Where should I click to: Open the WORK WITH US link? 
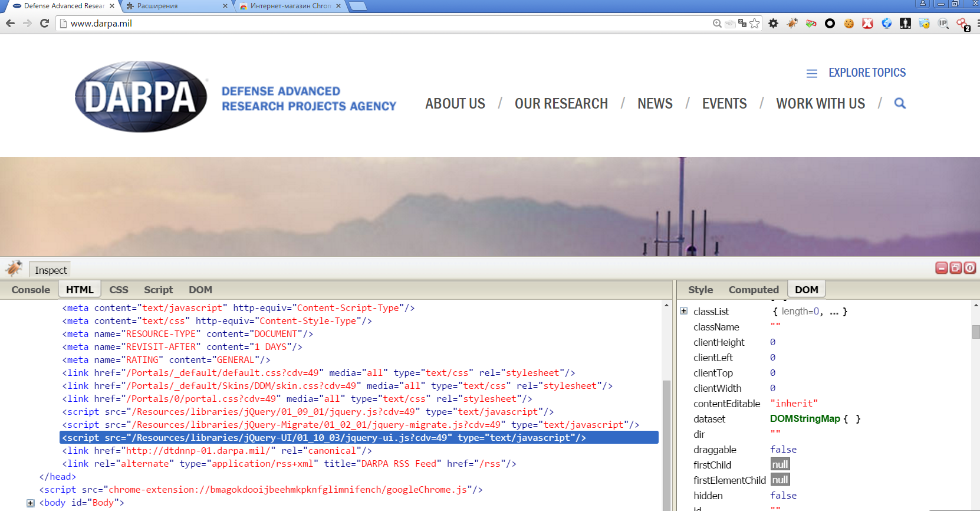pyautogui.click(x=820, y=103)
